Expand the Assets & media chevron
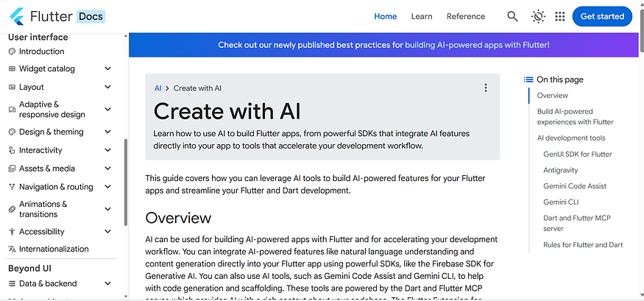644x301 pixels. tap(107, 169)
